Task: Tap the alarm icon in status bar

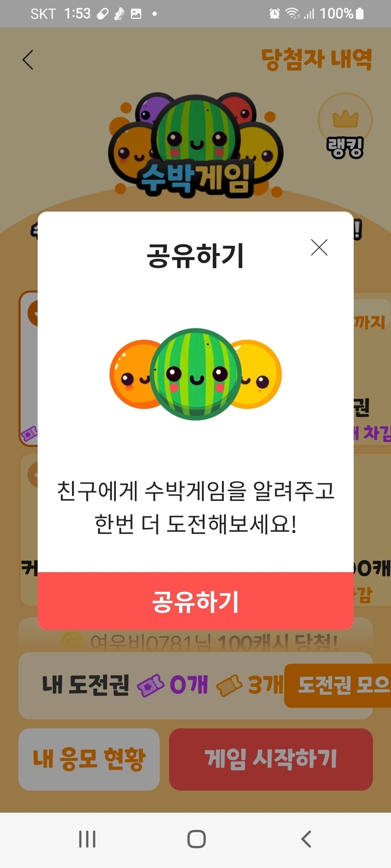Action: (x=275, y=14)
